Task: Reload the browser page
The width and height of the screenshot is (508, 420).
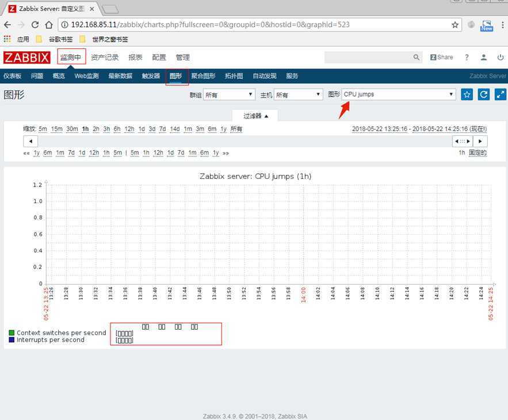Action: 35,25
